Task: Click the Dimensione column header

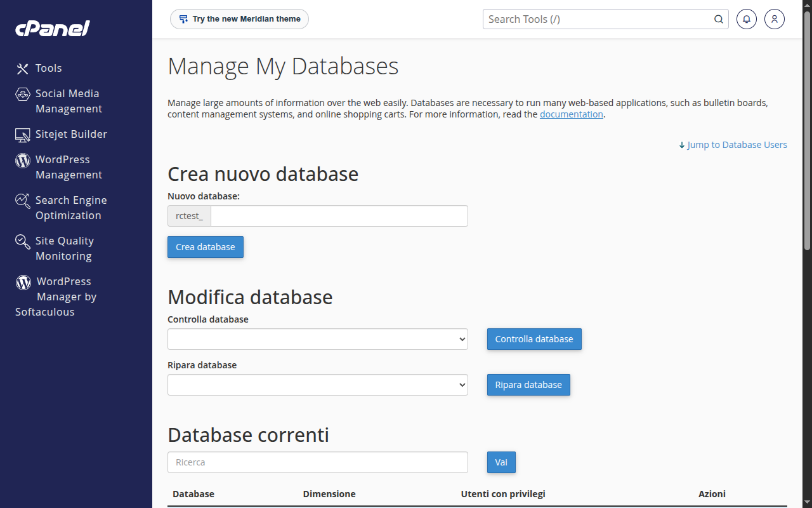Action: [x=329, y=494]
